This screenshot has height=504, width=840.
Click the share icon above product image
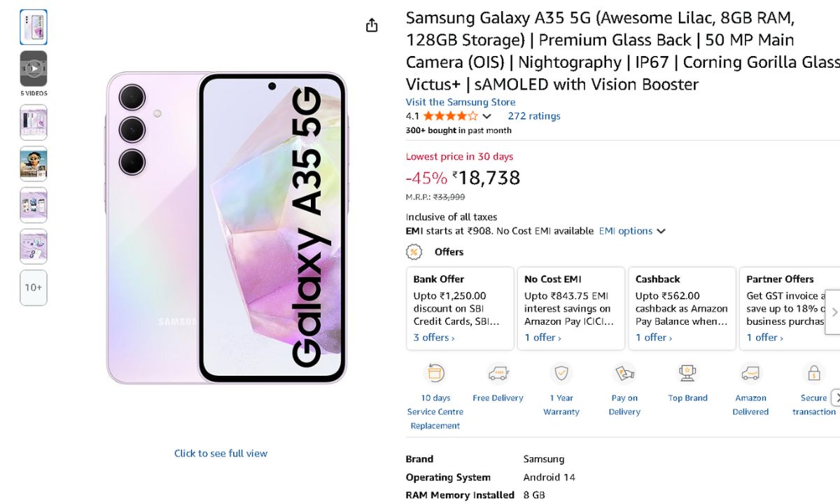tap(372, 25)
